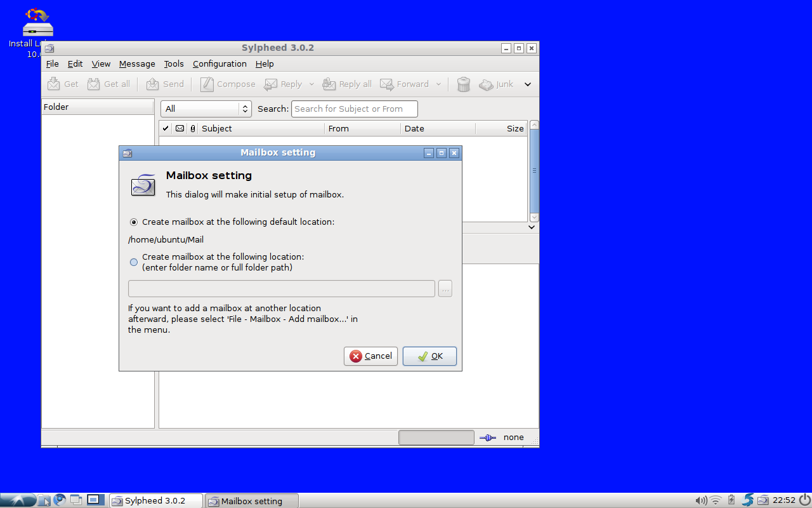Click the Date column header
This screenshot has height=508, width=812.
438,128
